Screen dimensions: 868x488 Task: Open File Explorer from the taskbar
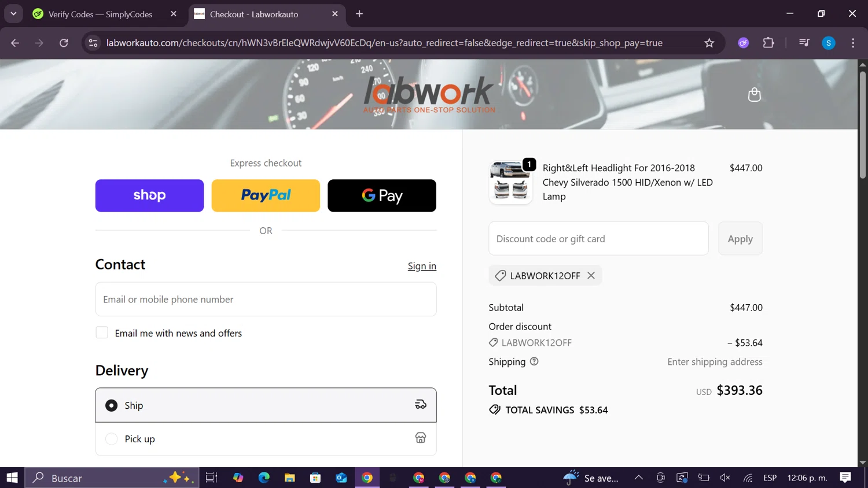[289, 478]
